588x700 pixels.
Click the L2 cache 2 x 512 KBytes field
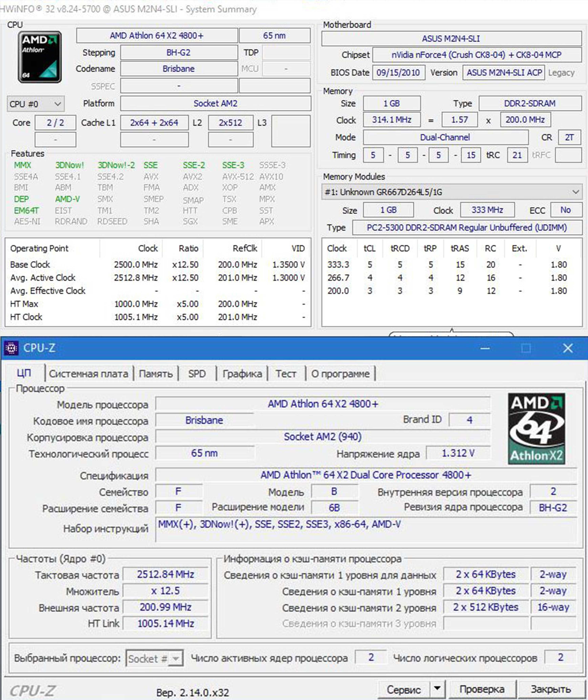point(486,607)
